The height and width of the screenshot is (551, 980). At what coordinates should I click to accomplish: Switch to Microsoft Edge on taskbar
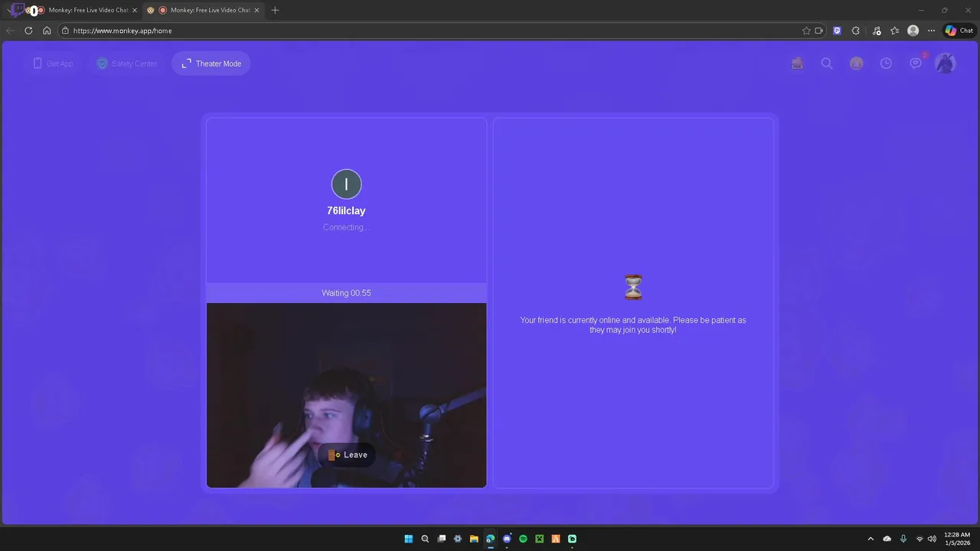click(490, 539)
